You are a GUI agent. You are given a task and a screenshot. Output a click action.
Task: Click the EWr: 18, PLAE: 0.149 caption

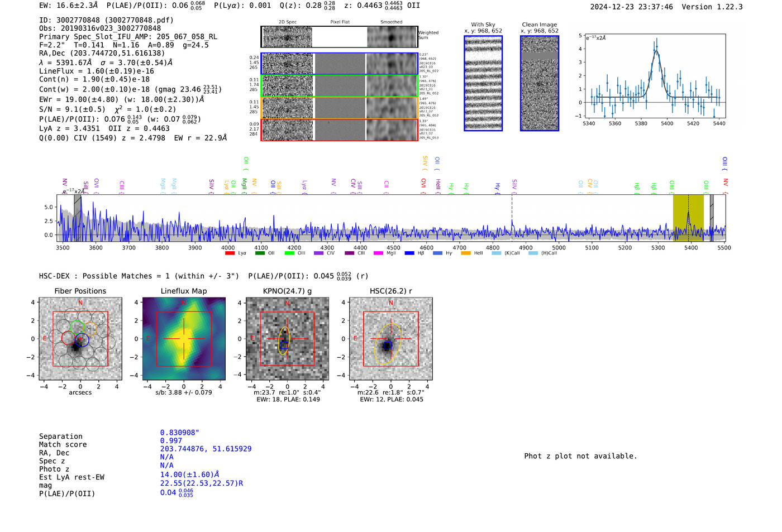tap(288, 400)
